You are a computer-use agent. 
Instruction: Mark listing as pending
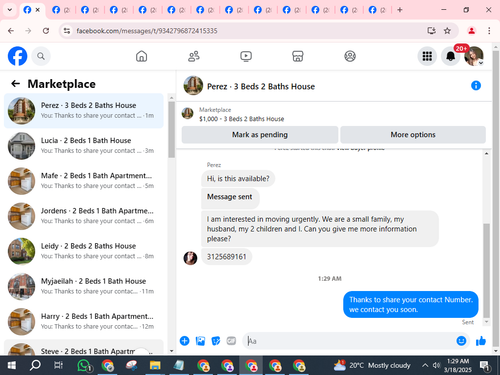(x=260, y=135)
